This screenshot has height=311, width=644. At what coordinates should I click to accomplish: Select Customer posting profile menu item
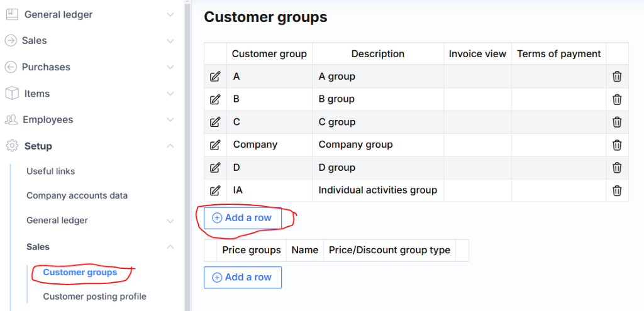pyautogui.click(x=94, y=297)
